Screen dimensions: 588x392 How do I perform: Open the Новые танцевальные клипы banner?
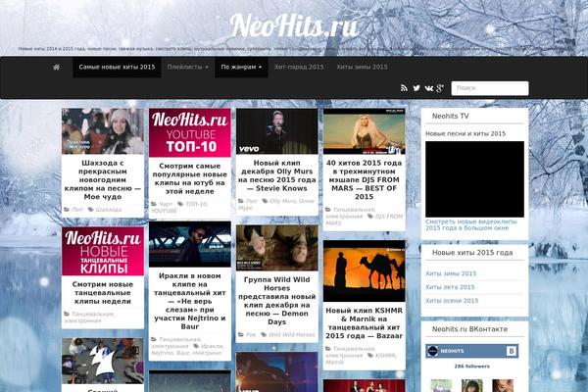(x=103, y=251)
